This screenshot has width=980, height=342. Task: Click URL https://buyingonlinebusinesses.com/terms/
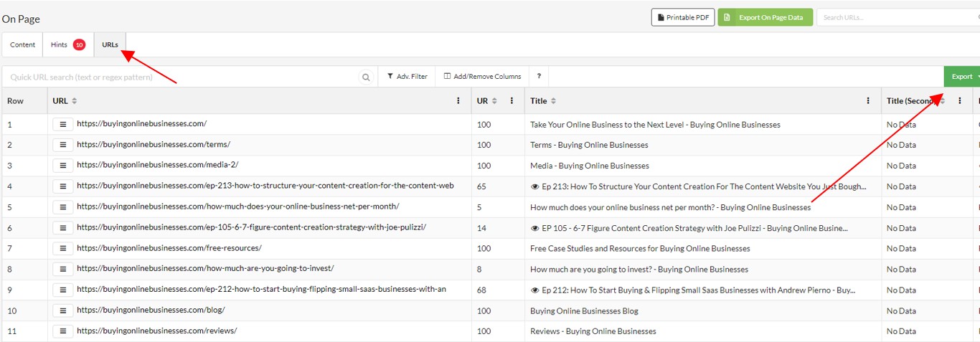(x=154, y=144)
